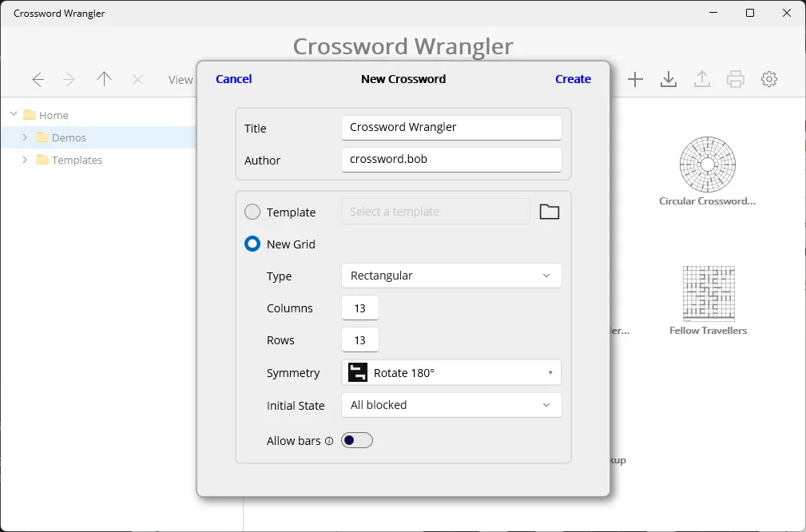Click the plus icon to add crossword
806x532 pixels.
pos(635,79)
